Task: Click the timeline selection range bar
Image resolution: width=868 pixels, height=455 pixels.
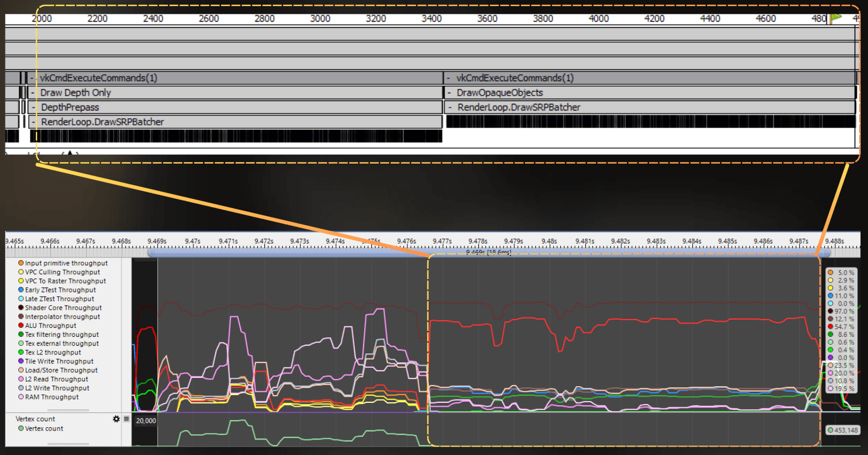Action: coord(489,252)
